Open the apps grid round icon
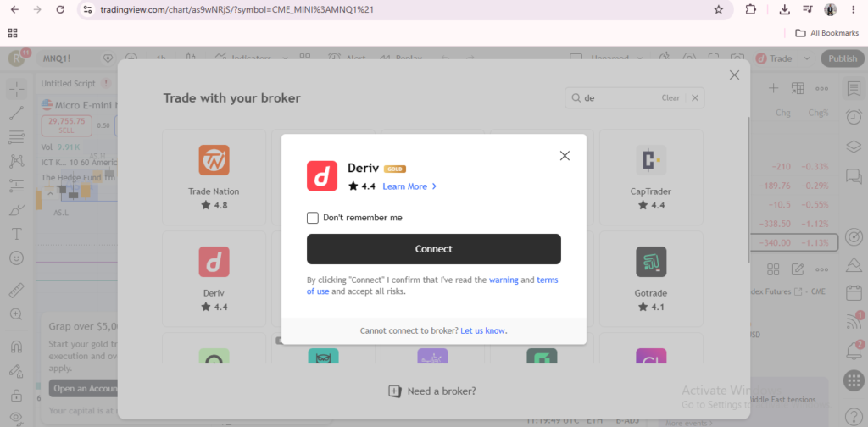Screen dimensions: 868x427 (853, 380)
